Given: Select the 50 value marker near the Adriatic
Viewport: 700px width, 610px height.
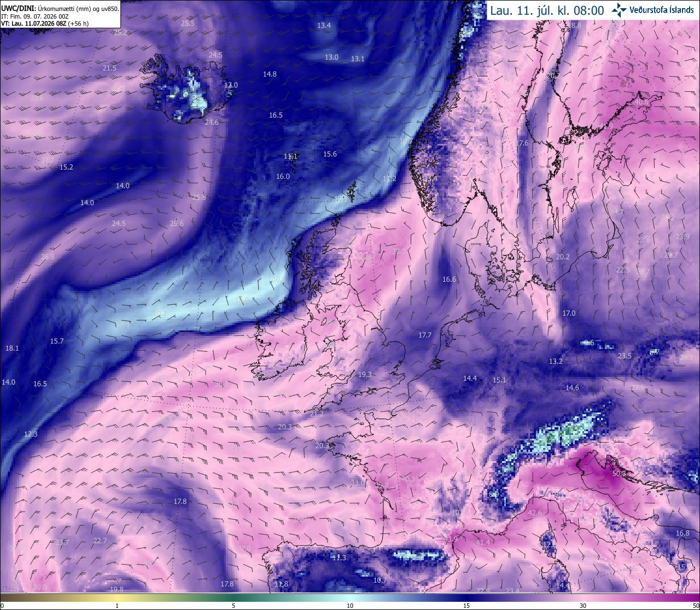Looking at the screenshot, I should coord(616,474).
